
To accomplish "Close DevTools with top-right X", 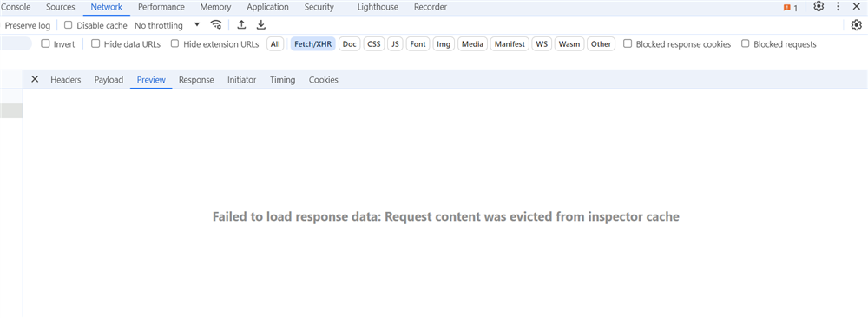I will (x=856, y=7).
